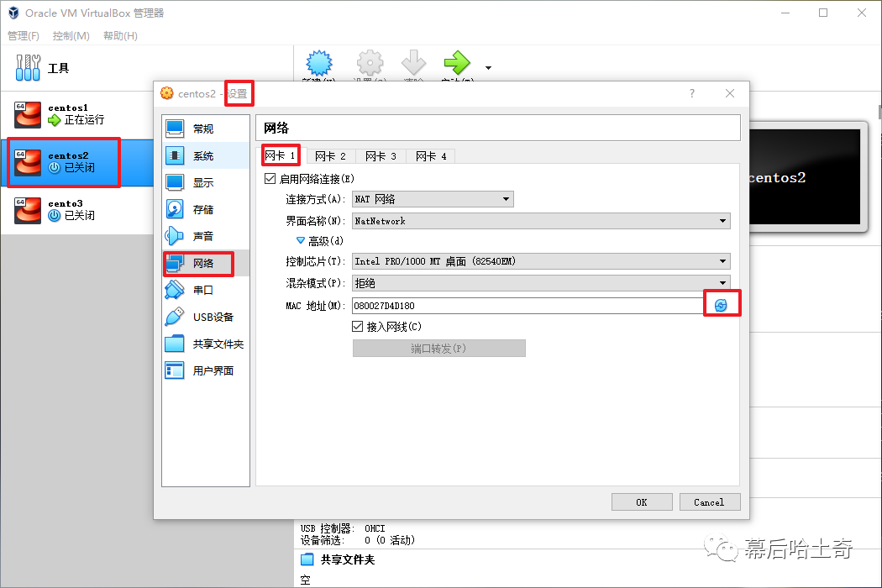Toggle 接入网线 cable connected checkbox

[x=358, y=327]
